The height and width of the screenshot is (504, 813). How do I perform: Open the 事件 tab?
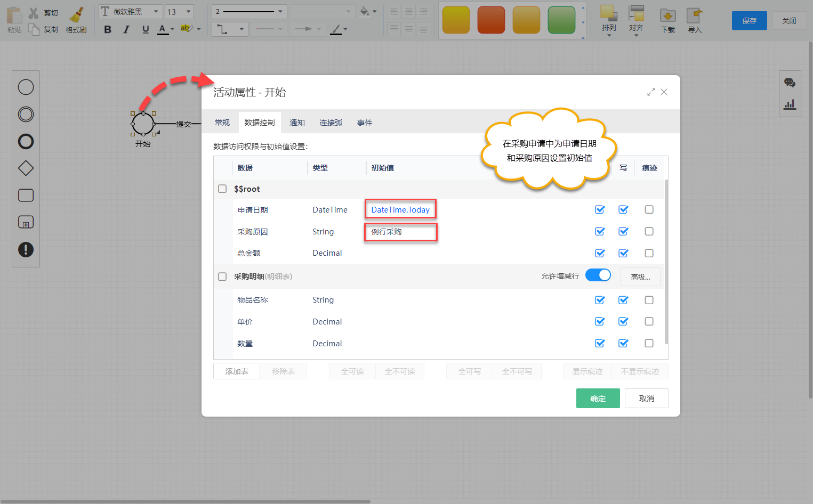point(365,123)
